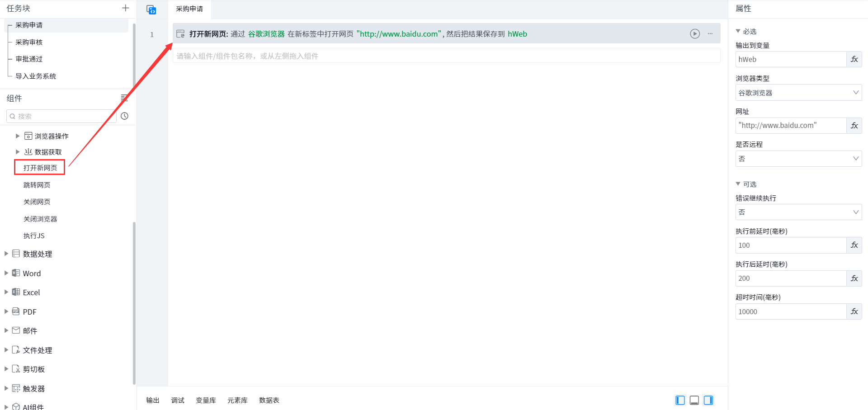Click the plus icon to add task block

pyautogui.click(x=125, y=8)
